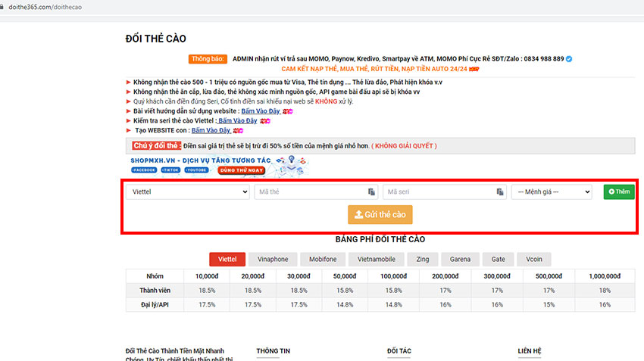Select the Mobifone fee tab
Image resolution: width=644 pixels, height=361 pixels.
[323, 260]
